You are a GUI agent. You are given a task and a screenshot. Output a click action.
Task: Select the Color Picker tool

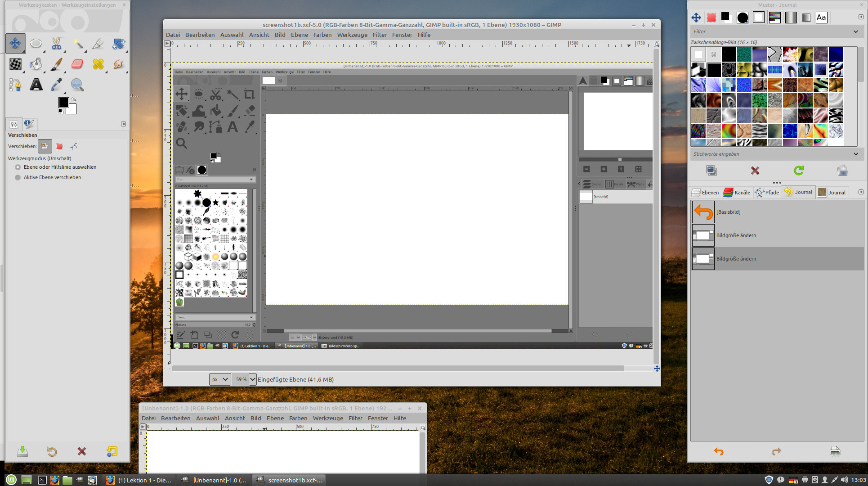(57, 85)
